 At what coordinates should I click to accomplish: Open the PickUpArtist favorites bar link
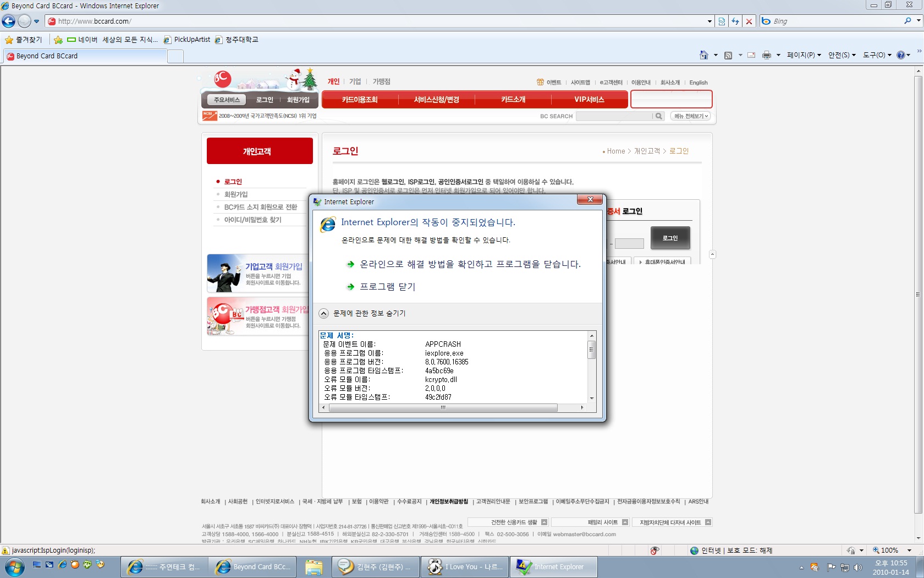186,40
